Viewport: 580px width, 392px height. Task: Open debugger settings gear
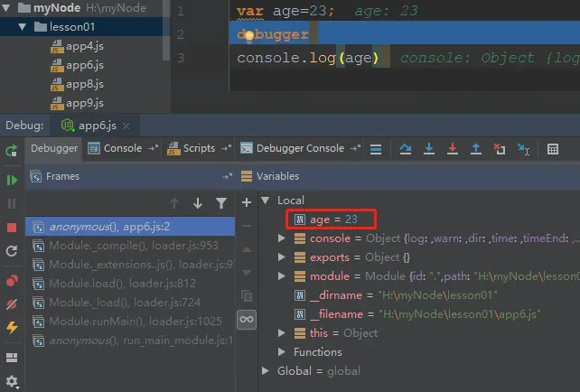[12, 381]
